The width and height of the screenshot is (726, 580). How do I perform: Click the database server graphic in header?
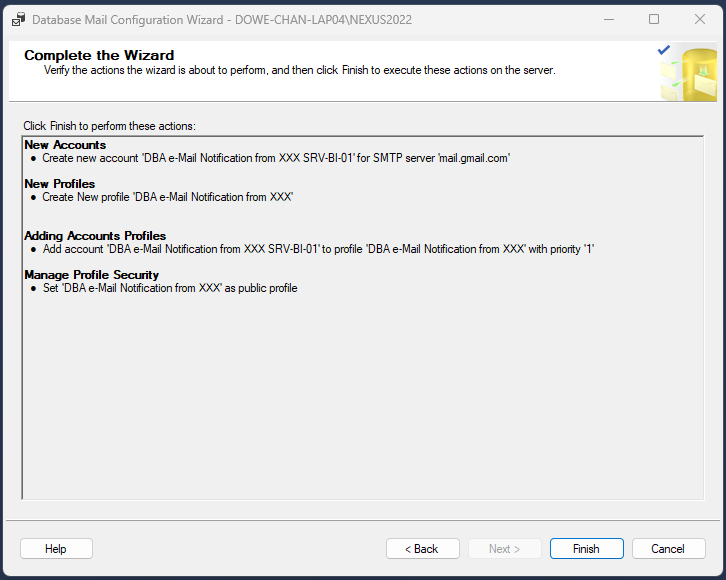coord(688,75)
